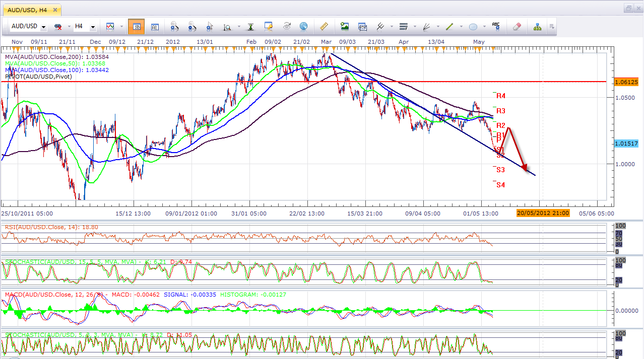Click the chain link with red X icon

point(57,26)
